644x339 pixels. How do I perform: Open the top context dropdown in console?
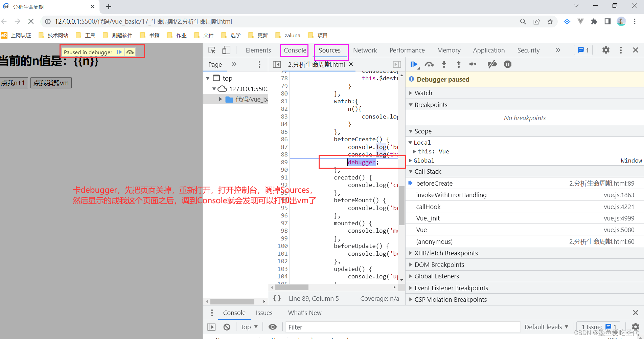(249, 327)
